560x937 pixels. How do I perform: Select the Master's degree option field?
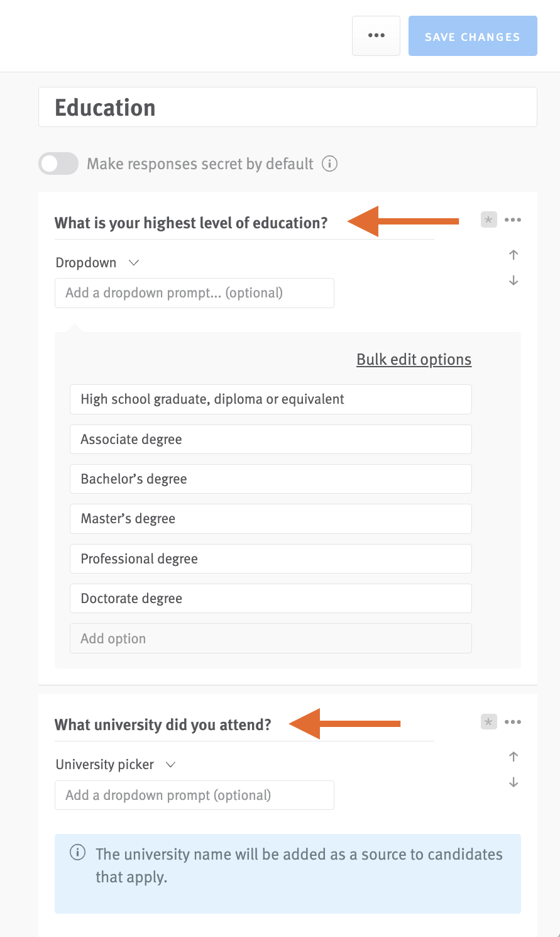click(x=270, y=518)
